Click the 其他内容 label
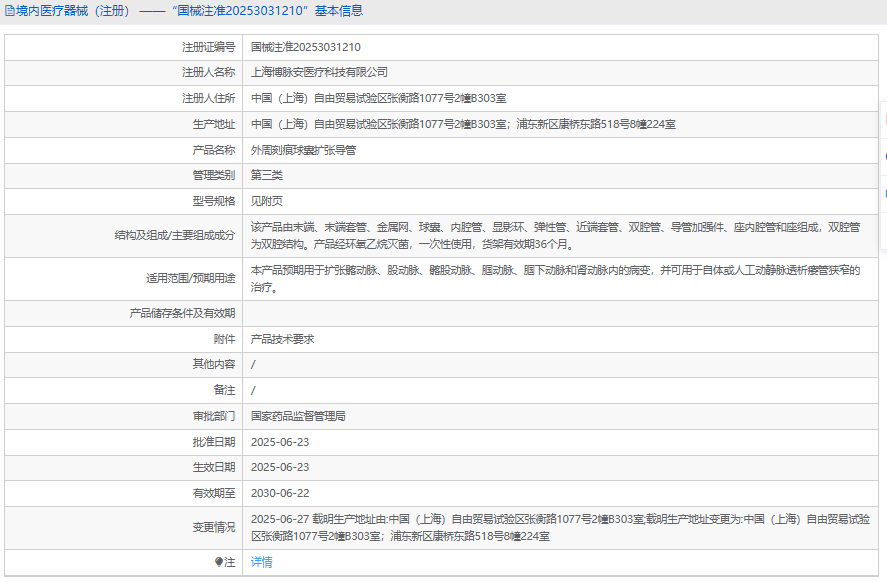887x582 pixels. point(214,364)
